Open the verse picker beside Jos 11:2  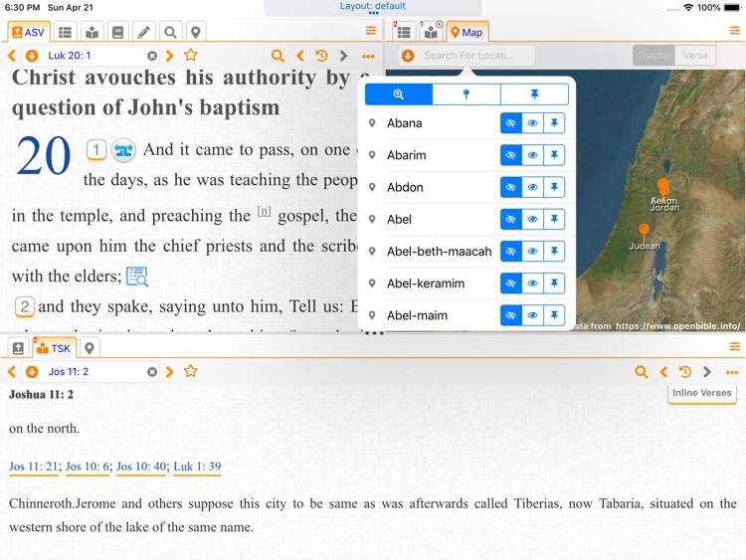tap(32, 372)
